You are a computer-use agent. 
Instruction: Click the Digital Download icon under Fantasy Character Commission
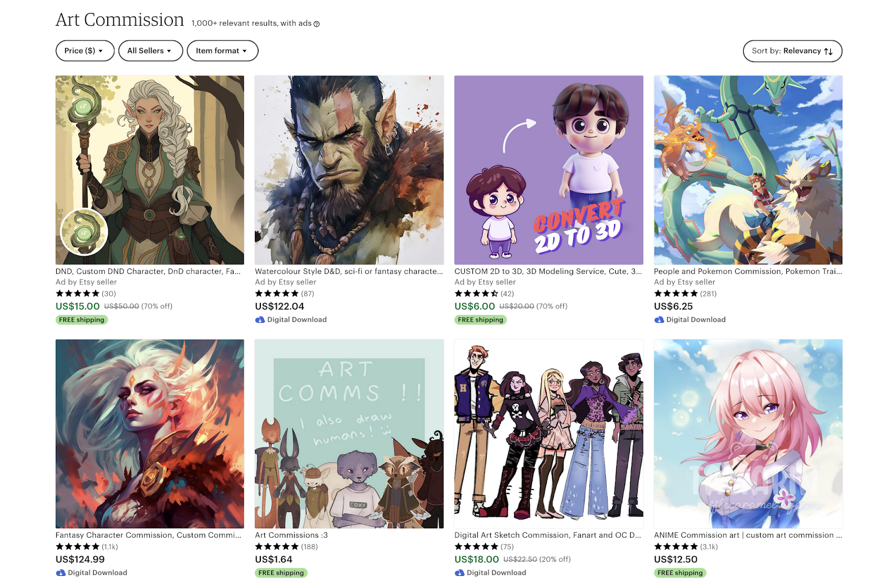pyautogui.click(x=61, y=573)
